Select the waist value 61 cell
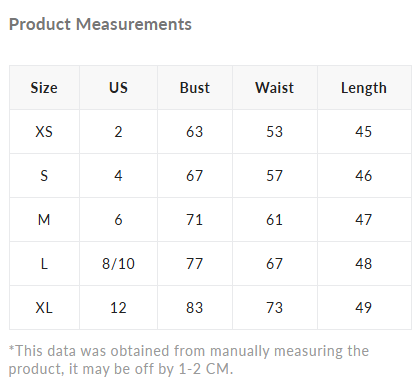The width and height of the screenshot is (419, 377). (x=275, y=220)
